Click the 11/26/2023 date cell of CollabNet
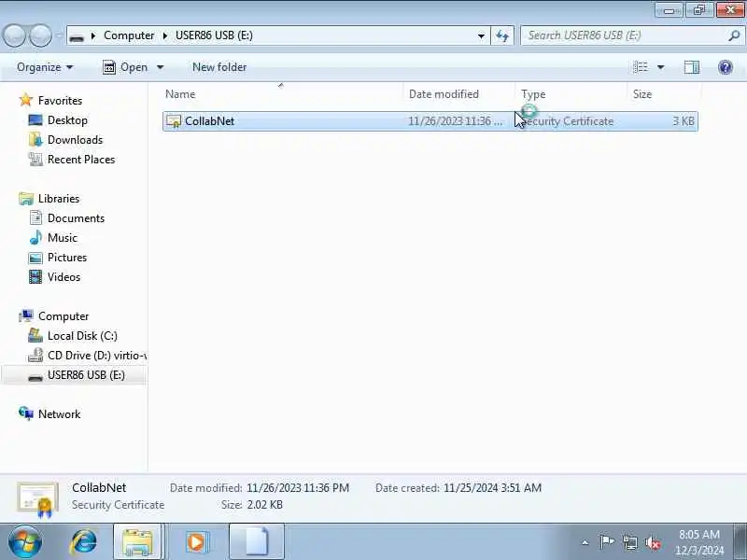 [455, 121]
